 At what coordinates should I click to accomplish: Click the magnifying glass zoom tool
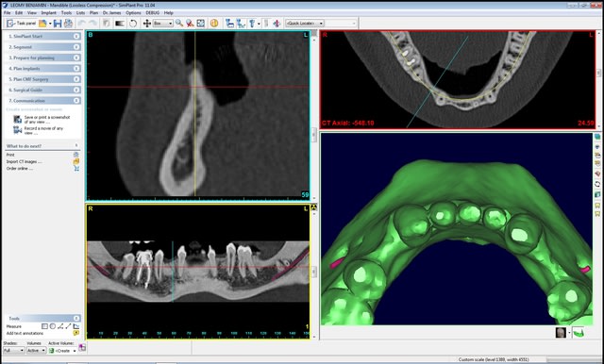[179, 23]
